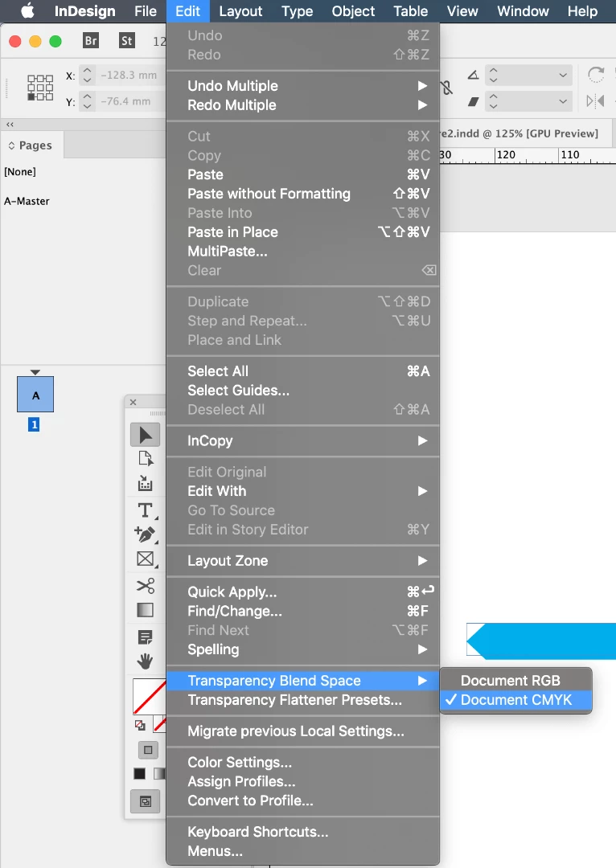The height and width of the screenshot is (868, 616).
Task: Adjust the Y position stepper
Action: (x=87, y=101)
